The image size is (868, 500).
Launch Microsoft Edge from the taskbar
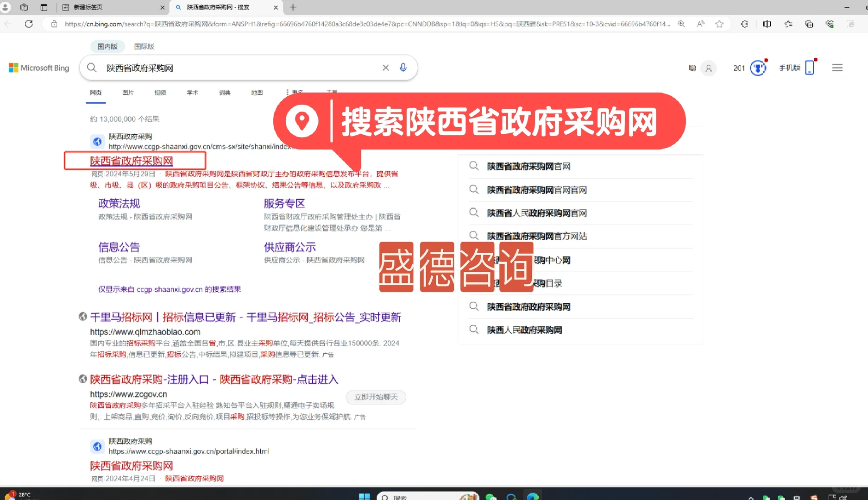533,496
